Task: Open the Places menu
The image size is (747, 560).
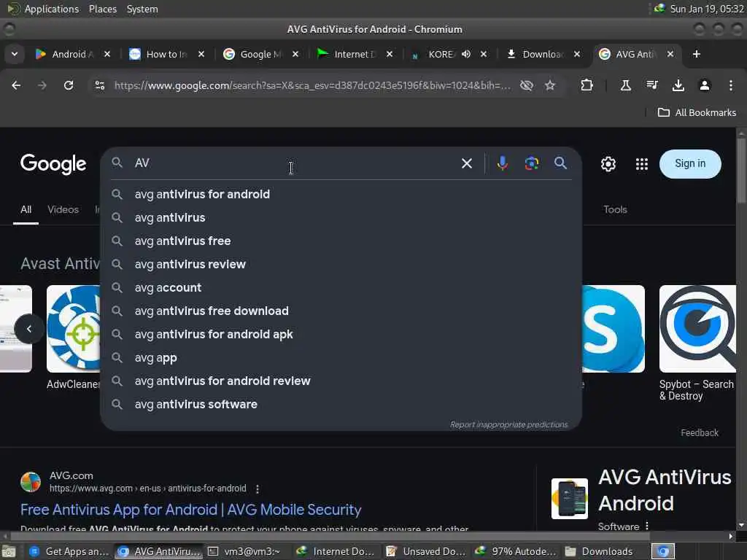Action: point(102,9)
